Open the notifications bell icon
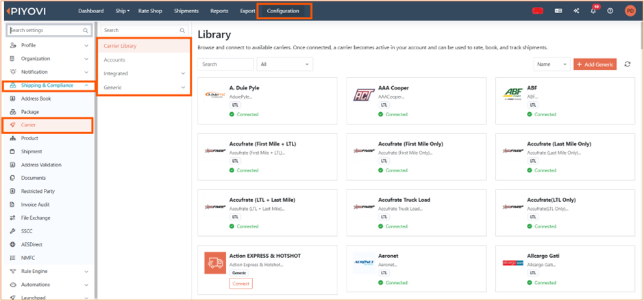 593,11
